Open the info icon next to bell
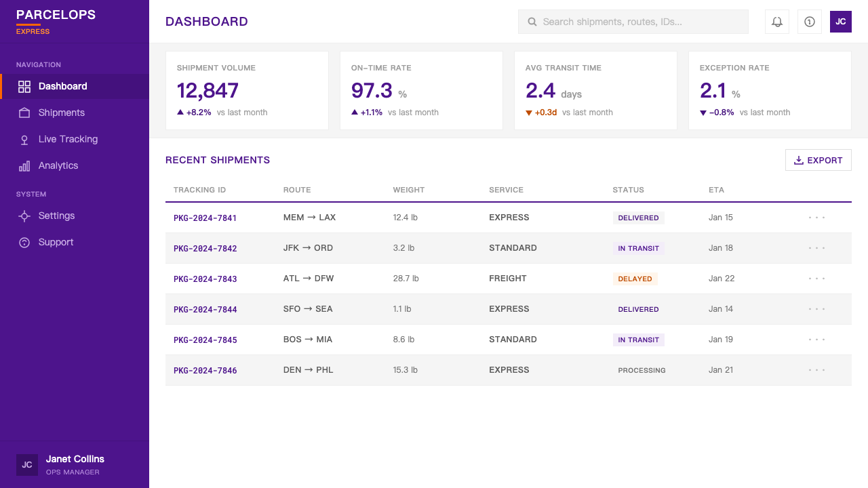The height and width of the screenshot is (488, 868). click(810, 22)
